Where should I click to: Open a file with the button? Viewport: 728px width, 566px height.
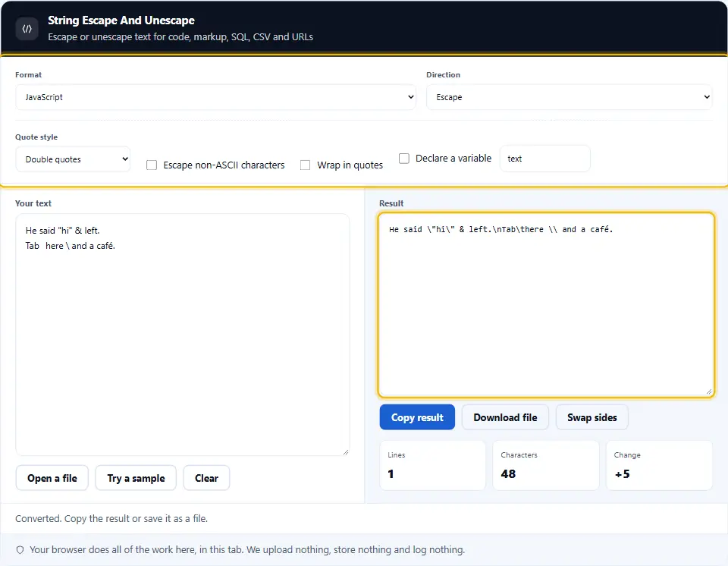52,478
